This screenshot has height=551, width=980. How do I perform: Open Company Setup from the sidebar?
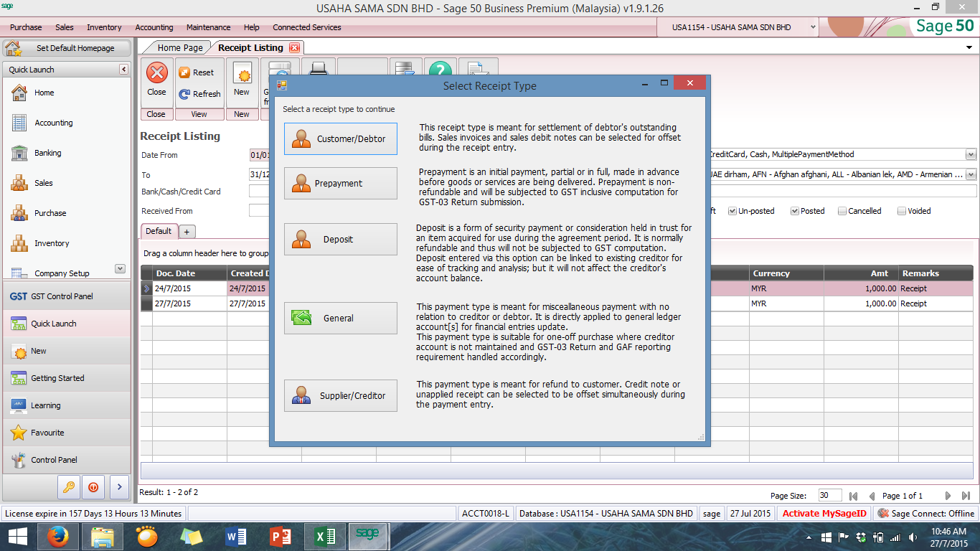(x=61, y=273)
